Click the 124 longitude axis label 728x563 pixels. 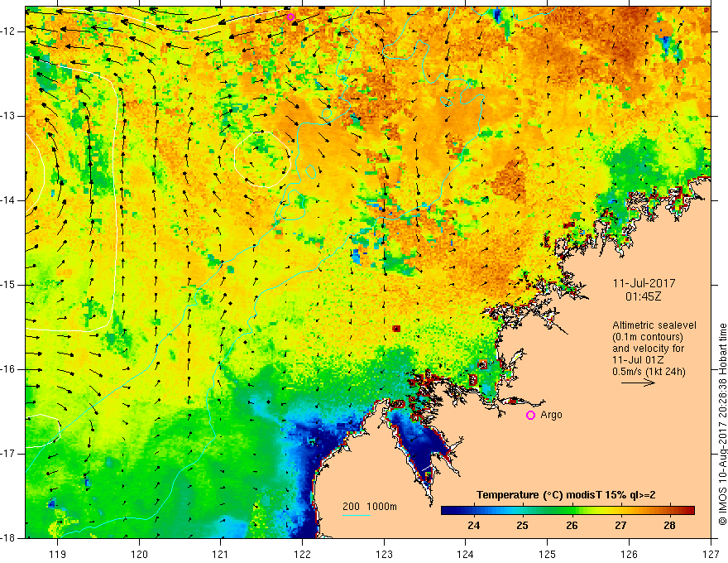pyautogui.click(x=466, y=554)
